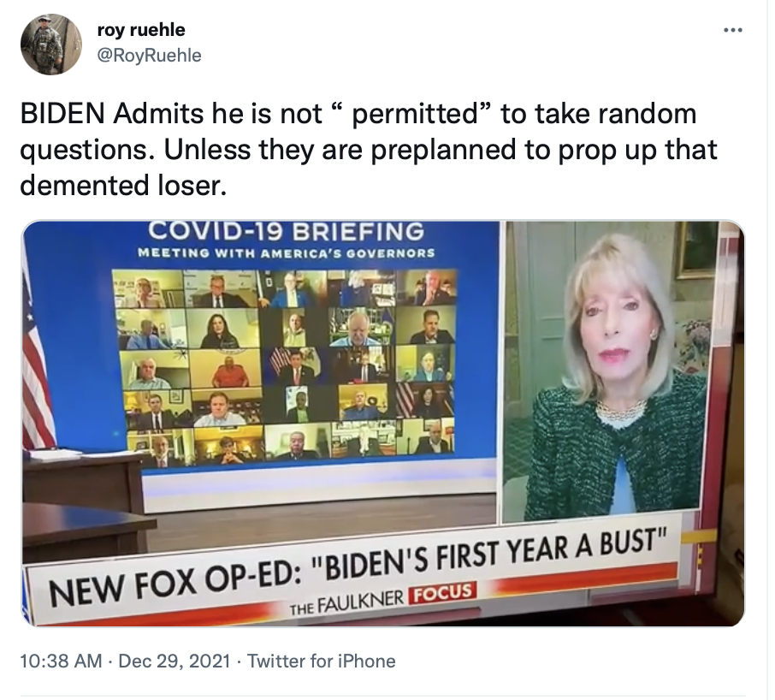Open the @RoyRuehle handle link
The image size is (775, 700).
pos(149,56)
